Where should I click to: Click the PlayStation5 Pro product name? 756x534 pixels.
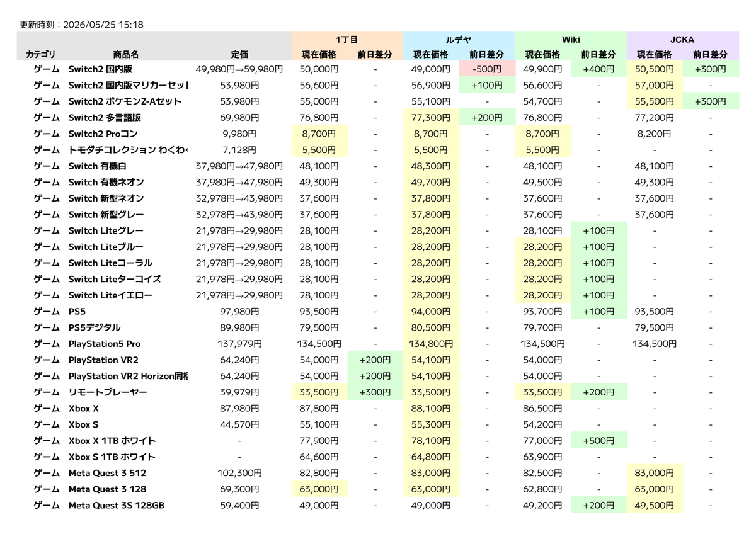pos(105,344)
